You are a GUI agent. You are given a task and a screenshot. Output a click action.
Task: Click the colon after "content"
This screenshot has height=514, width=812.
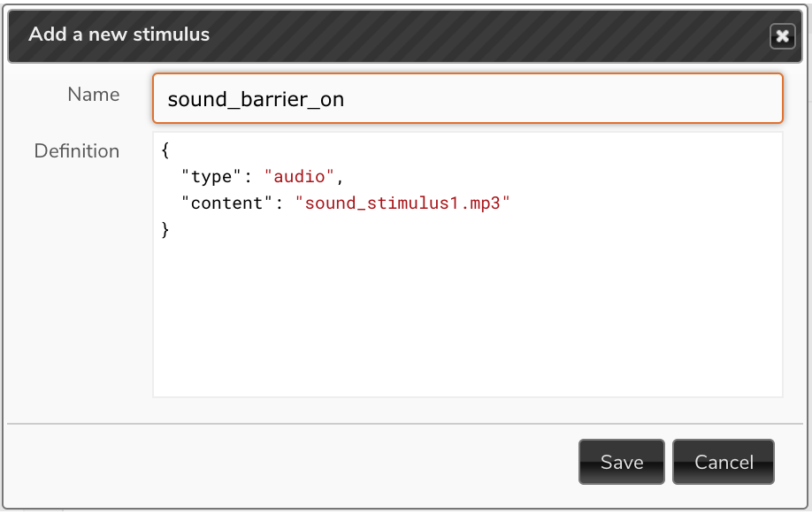coord(280,203)
